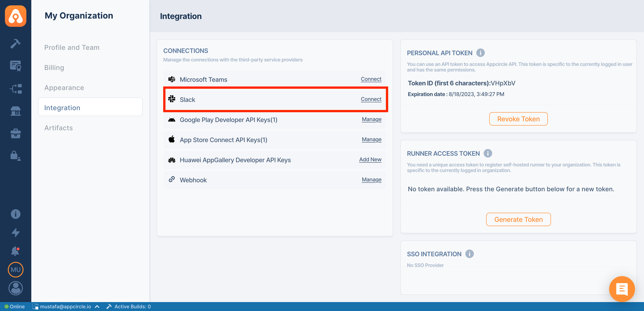The height and width of the screenshot is (311, 644).
Task: Click the Huawei AppGallery Developer API Keys label
Action: click(x=235, y=160)
